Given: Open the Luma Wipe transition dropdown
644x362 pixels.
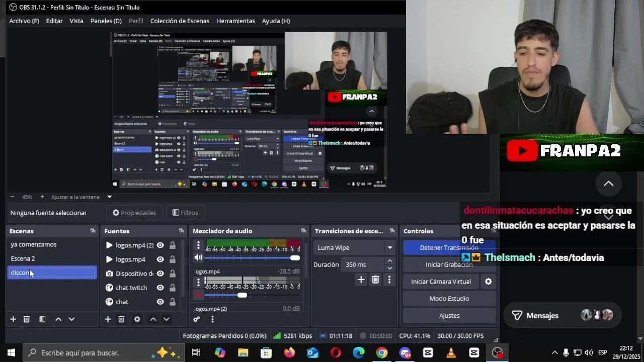Looking at the screenshot, I should [354, 247].
